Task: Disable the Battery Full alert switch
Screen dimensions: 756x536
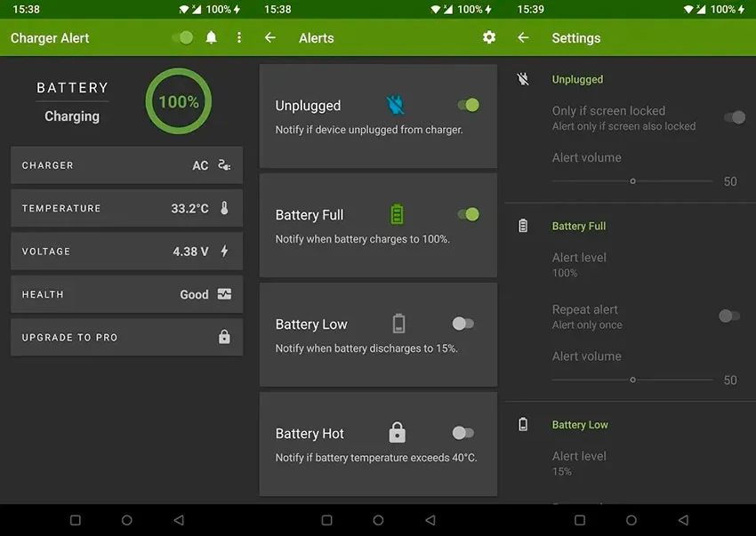Action: pyautogui.click(x=468, y=214)
